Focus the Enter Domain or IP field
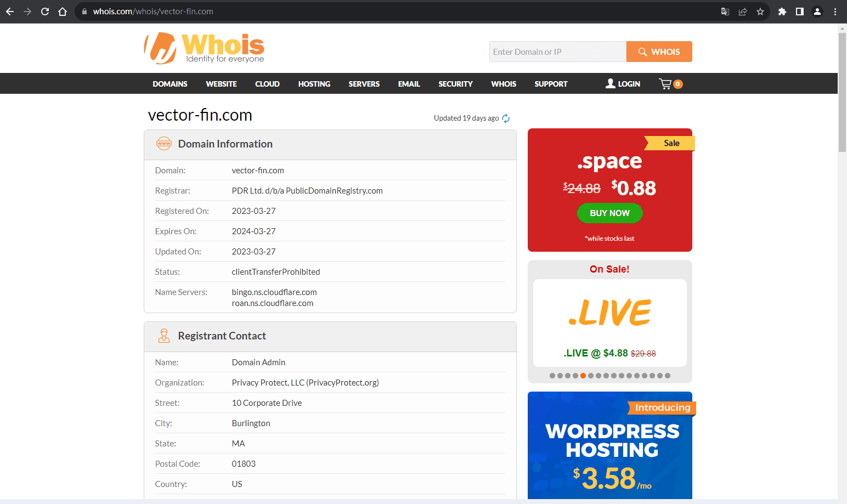The image size is (847, 504). [x=558, y=52]
